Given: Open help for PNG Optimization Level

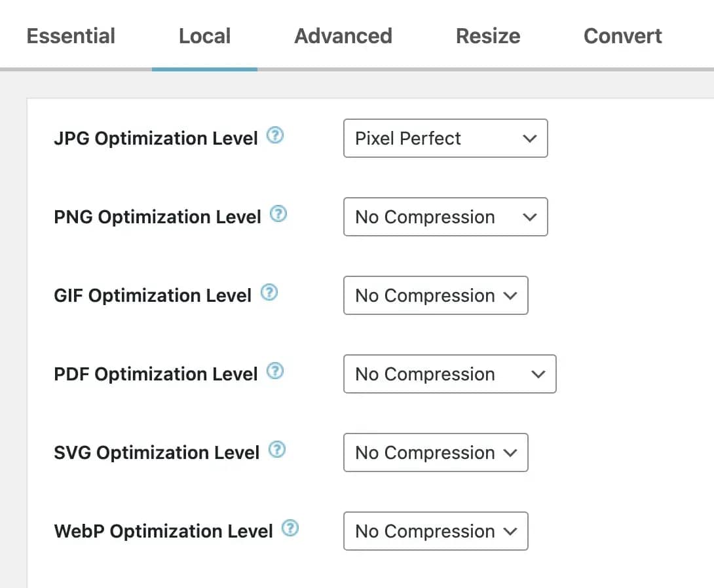Looking at the screenshot, I should click(278, 214).
